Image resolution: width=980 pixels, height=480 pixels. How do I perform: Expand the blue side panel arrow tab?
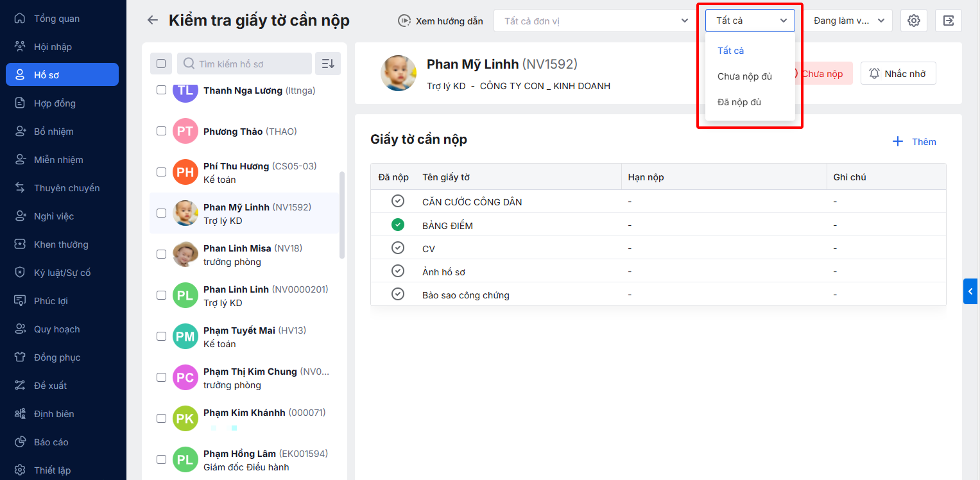[x=970, y=291]
